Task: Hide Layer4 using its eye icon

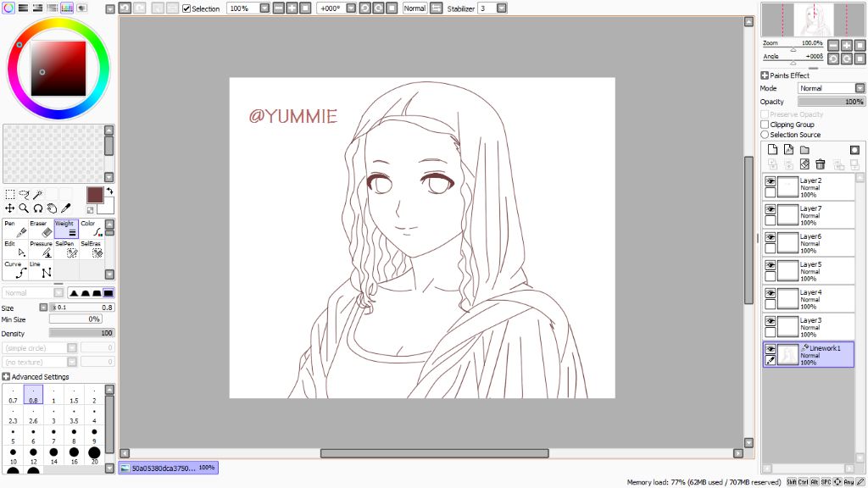Action: pos(770,292)
